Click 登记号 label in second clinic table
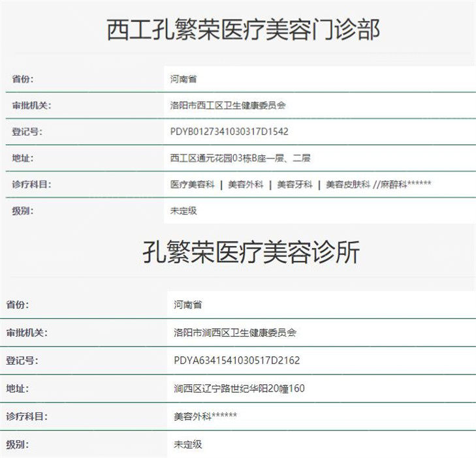Viewport: 476px width, 458px height. (22, 360)
